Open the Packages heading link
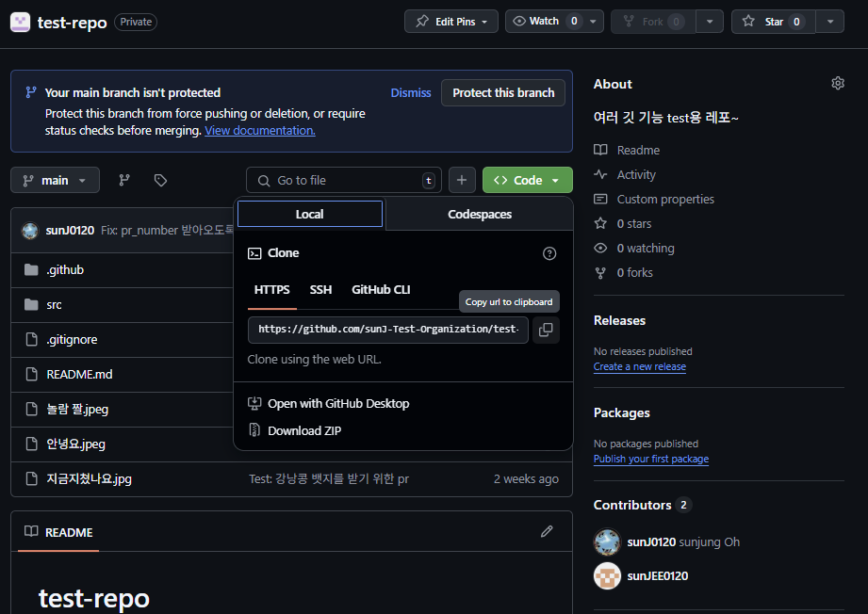Viewport: 868px width, 614px height. [622, 413]
